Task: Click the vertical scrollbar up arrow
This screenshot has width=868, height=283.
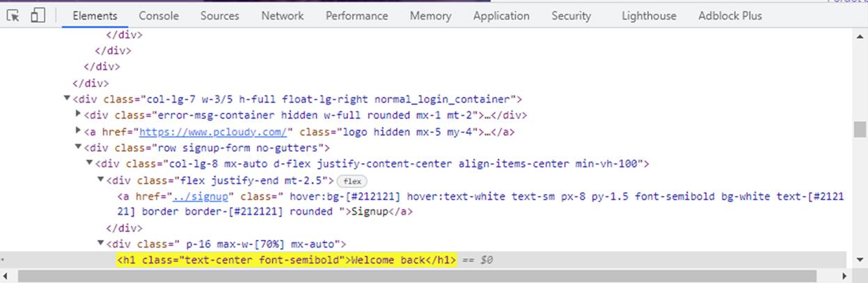Action: pyautogui.click(x=860, y=36)
